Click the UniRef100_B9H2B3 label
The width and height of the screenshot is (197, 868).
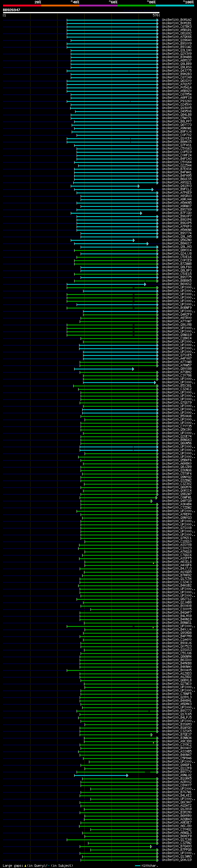[x=177, y=74]
